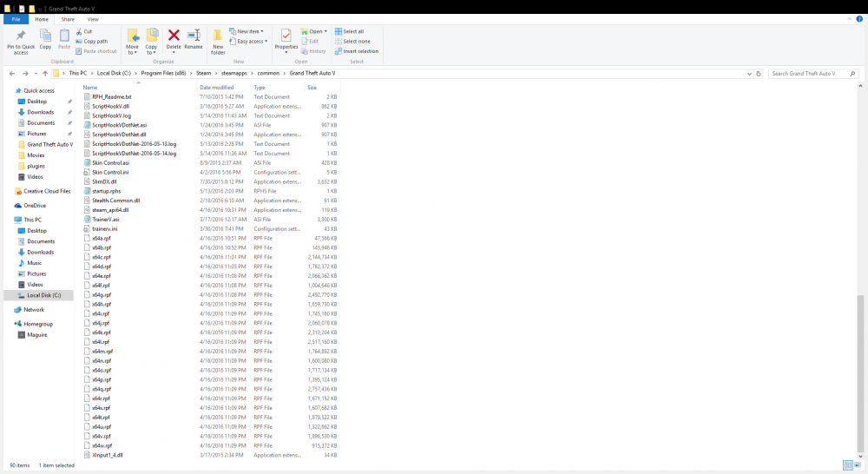
Task: Open recent locations dropdown arrow
Action: (x=36, y=74)
